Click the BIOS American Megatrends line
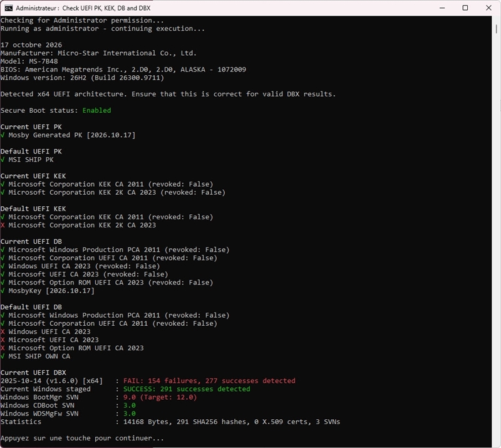This screenshot has height=448, width=501. click(123, 70)
